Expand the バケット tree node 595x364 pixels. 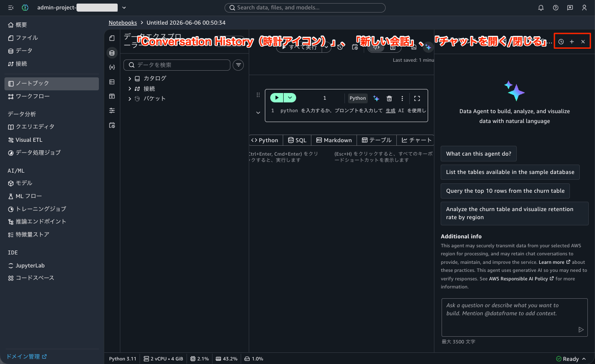point(130,98)
